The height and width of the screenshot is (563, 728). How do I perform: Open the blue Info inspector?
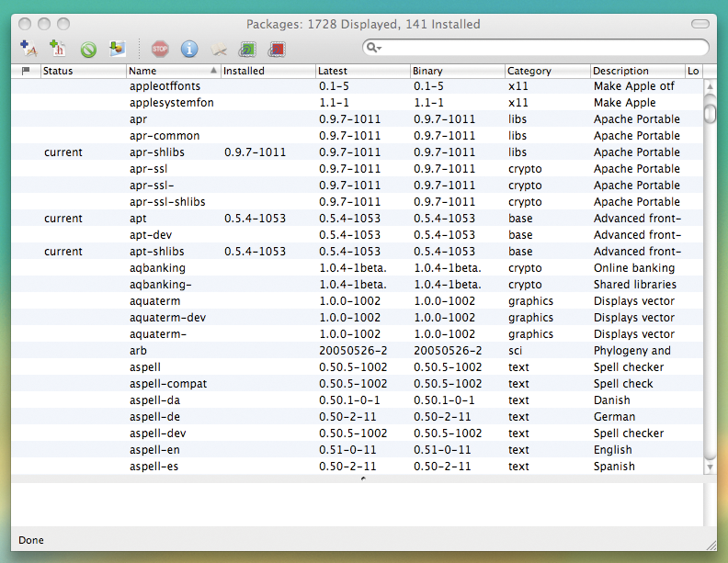[x=189, y=49]
